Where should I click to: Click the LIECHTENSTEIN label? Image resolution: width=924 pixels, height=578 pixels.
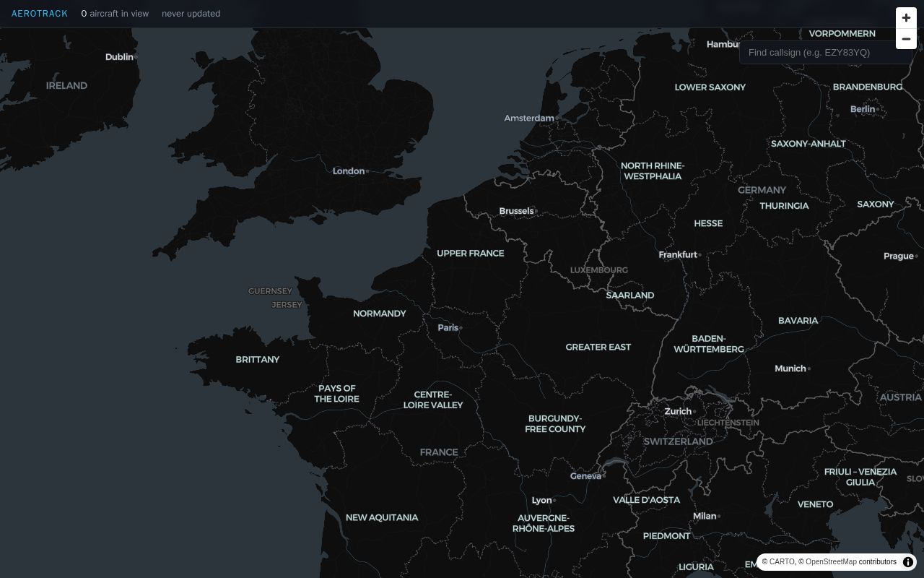pos(728,423)
